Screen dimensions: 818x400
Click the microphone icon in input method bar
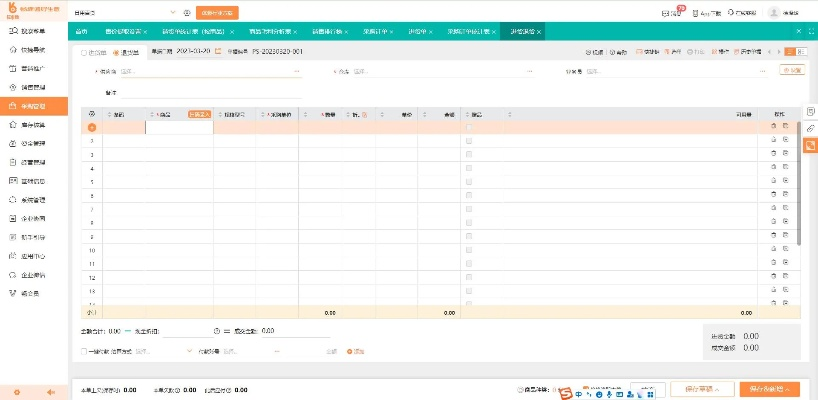coord(609,395)
